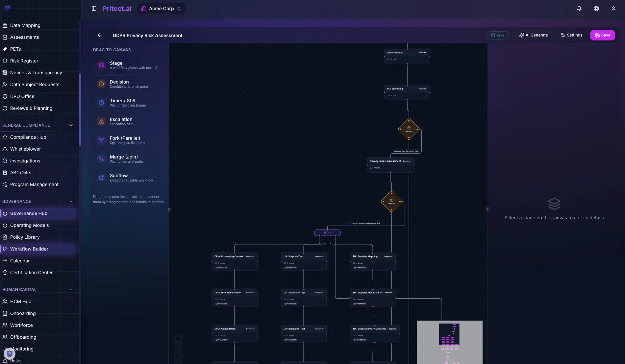Click the right panel resize handle
The image size is (625, 364).
coord(488,209)
